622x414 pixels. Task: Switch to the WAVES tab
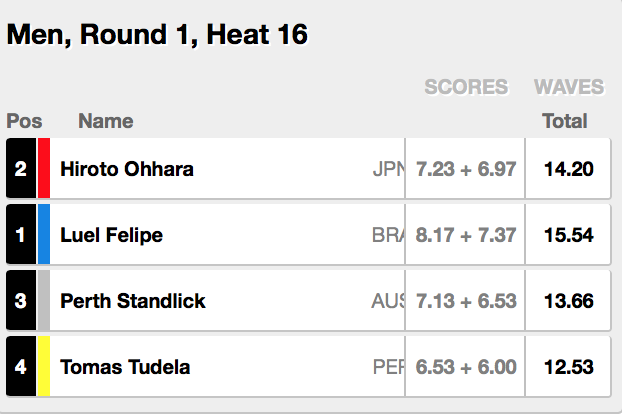568,87
